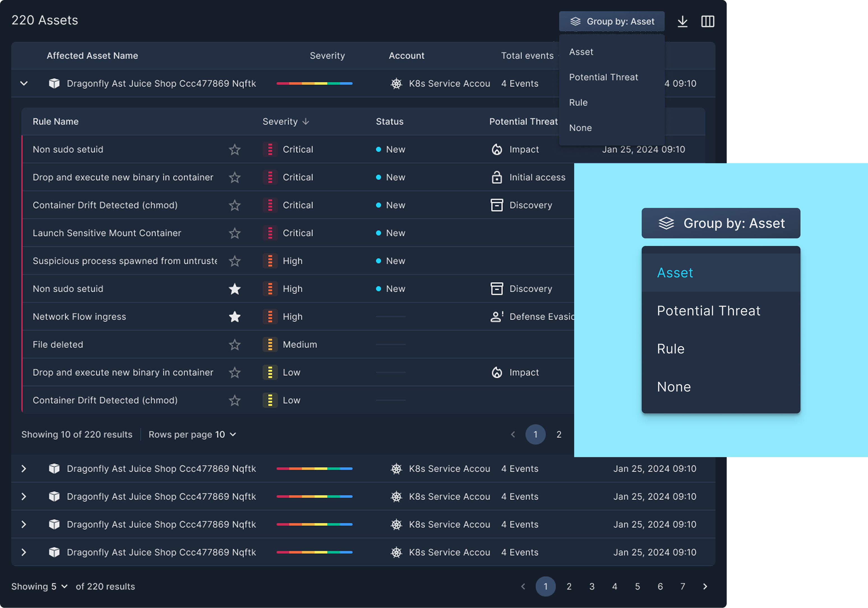Open enlarged Group by: Asset button in callout
The width and height of the screenshot is (868, 608).
click(x=721, y=223)
